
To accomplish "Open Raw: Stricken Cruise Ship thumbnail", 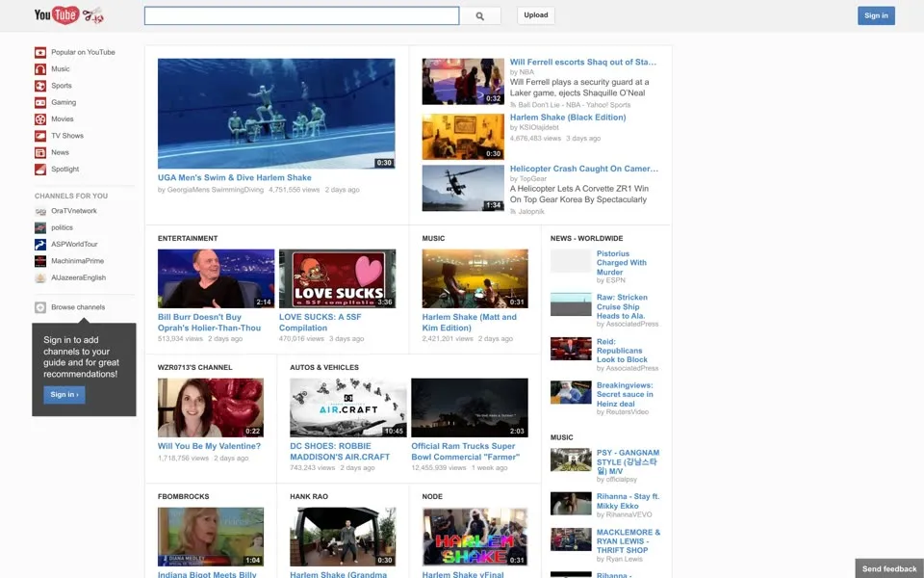I will (x=571, y=304).
